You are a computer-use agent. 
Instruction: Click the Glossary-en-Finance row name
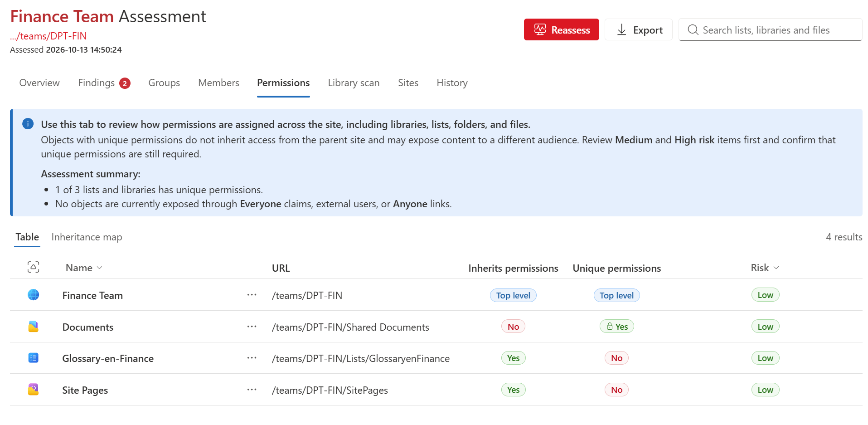click(108, 359)
